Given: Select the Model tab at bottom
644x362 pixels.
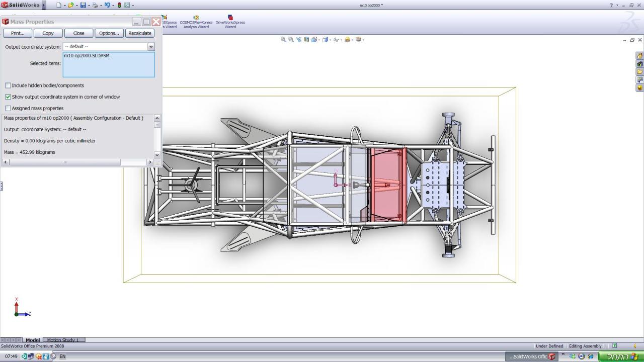Looking at the screenshot, I should pos(33,340).
